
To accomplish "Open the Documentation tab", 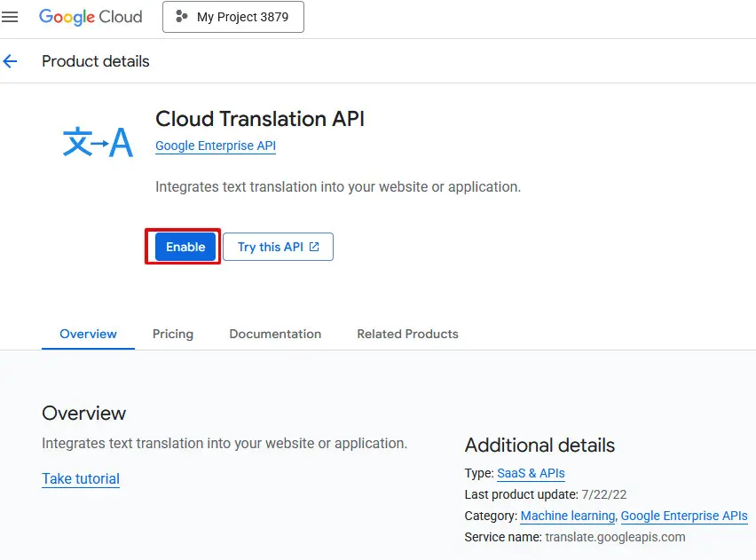I will (x=275, y=334).
